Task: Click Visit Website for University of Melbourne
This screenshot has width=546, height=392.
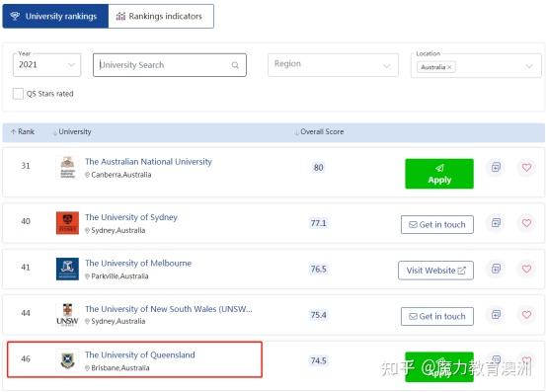Action: tap(435, 271)
